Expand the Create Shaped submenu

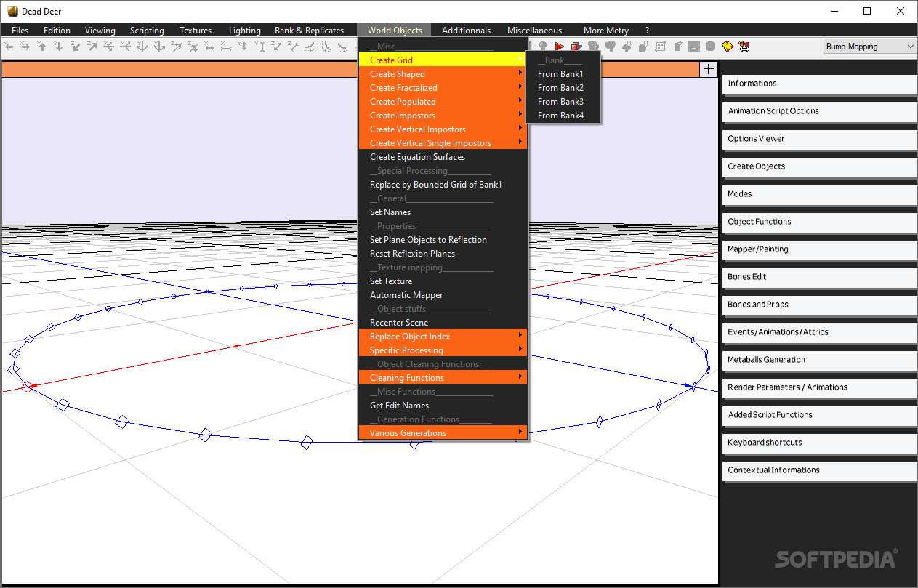tap(443, 74)
